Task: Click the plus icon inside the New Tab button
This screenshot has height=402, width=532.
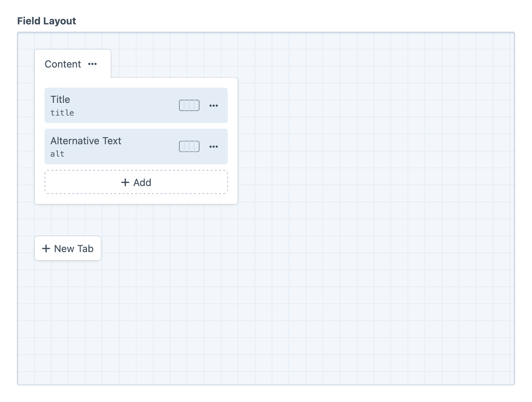Action: [46, 248]
